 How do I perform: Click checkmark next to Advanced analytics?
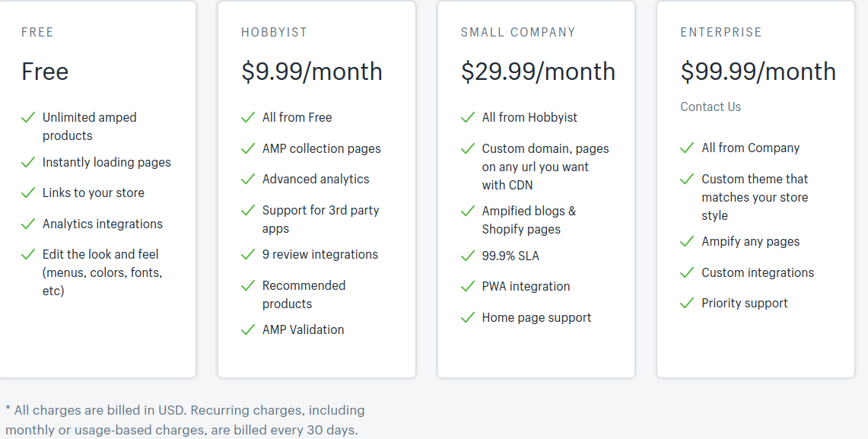248,180
